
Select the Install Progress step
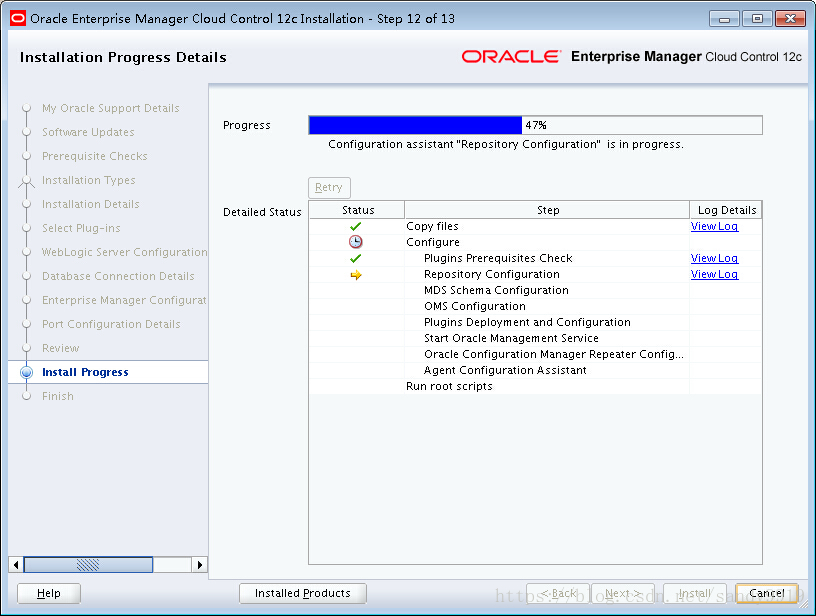pos(85,372)
